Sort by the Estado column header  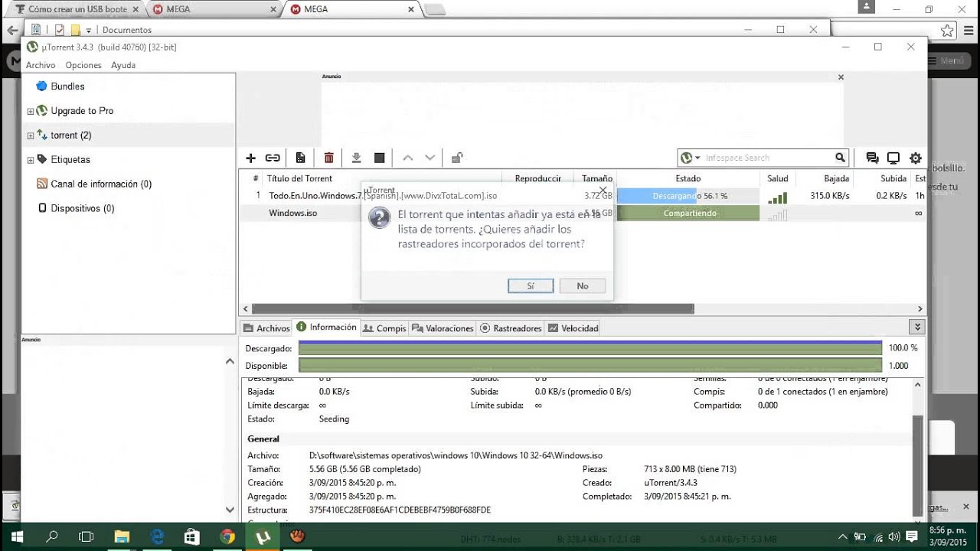point(688,178)
